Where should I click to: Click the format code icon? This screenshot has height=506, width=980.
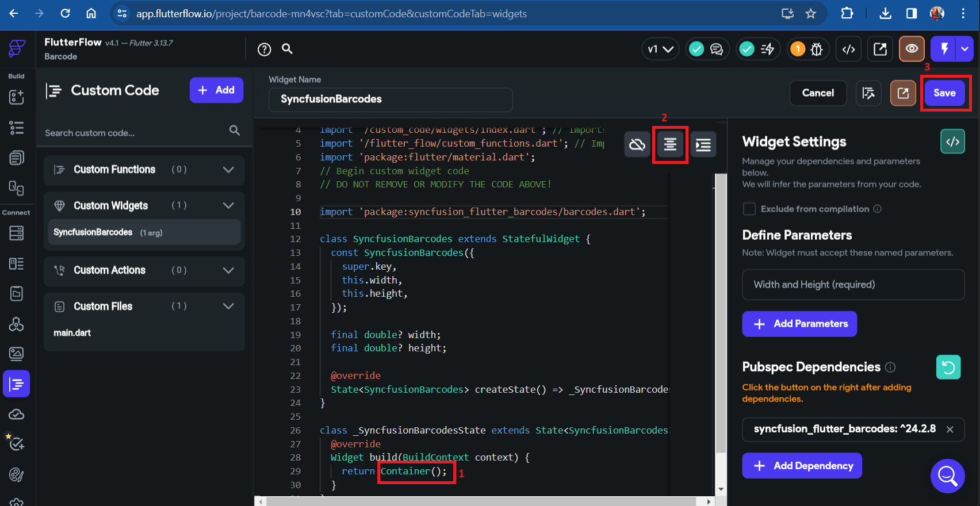[670, 144]
